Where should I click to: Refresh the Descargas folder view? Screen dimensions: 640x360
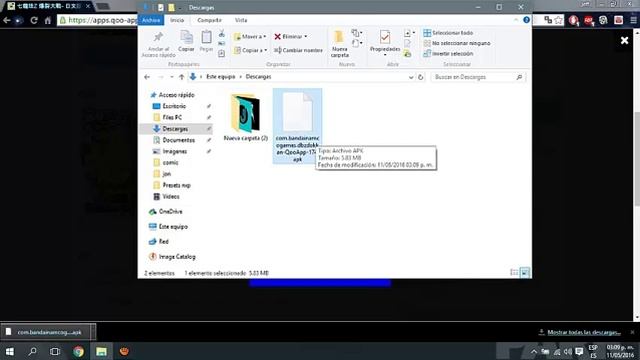tap(420, 77)
